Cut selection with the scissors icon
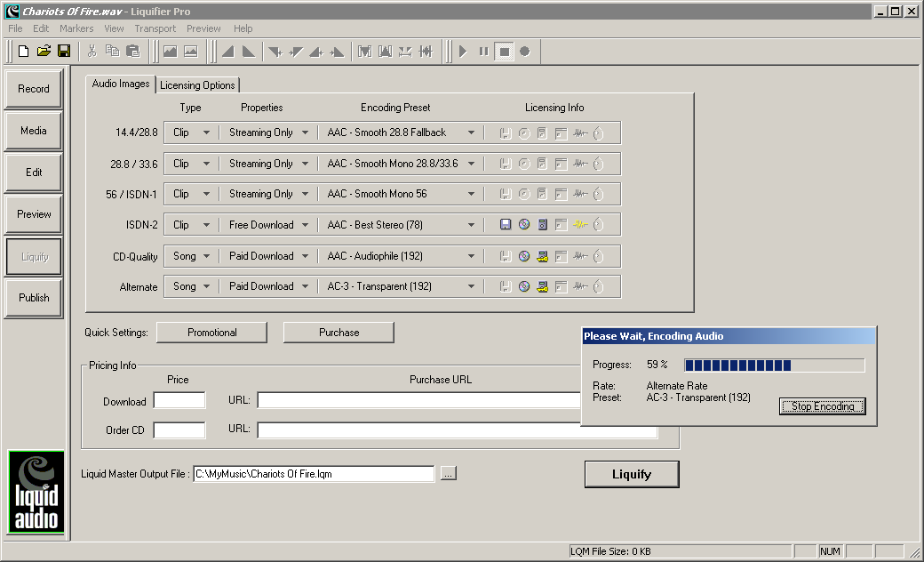 [x=92, y=52]
